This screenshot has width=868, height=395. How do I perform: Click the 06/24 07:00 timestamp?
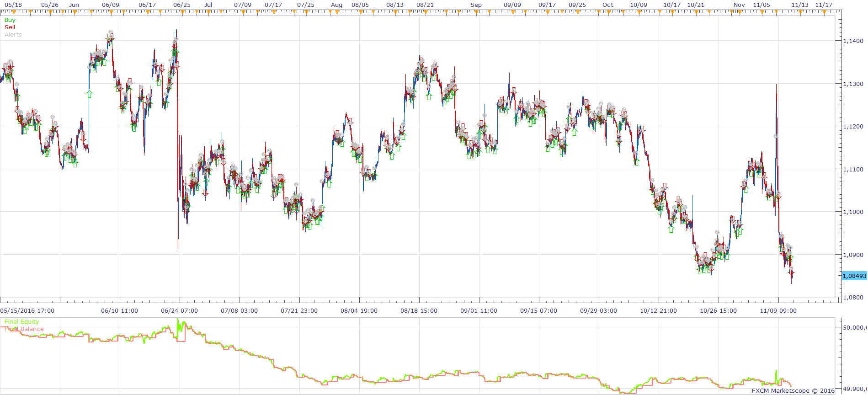click(179, 311)
